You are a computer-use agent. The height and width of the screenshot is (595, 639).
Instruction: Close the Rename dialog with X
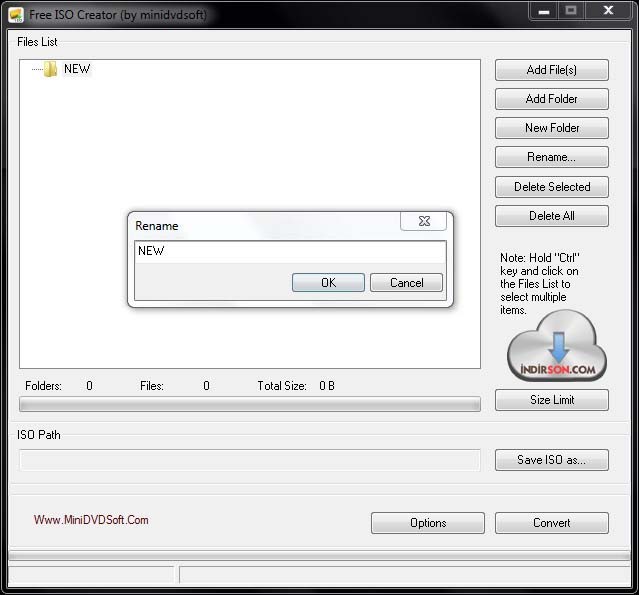coord(424,221)
